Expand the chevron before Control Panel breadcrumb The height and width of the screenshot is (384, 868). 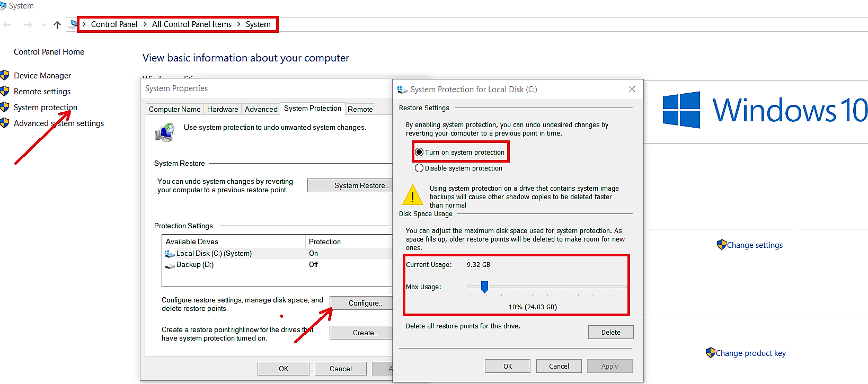tap(84, 24)
